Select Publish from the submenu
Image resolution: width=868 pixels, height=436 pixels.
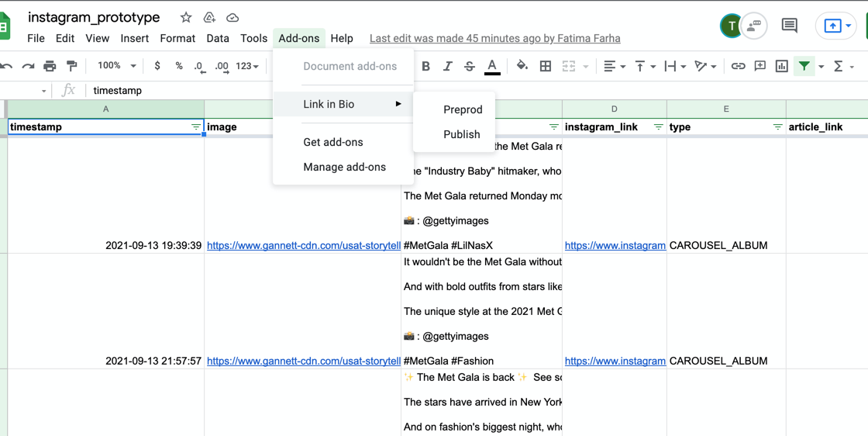click(x=461, y=134)
